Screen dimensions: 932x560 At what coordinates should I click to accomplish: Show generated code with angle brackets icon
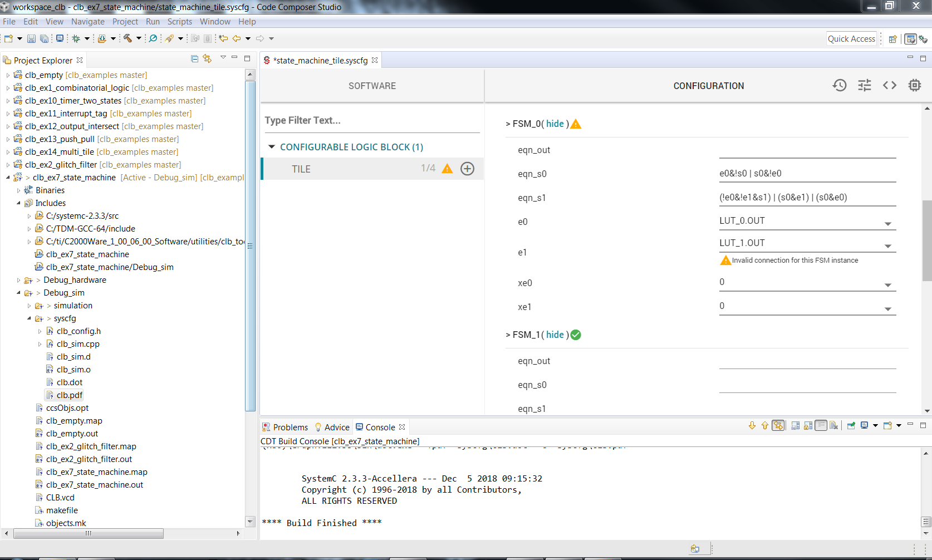pos(890,85)
